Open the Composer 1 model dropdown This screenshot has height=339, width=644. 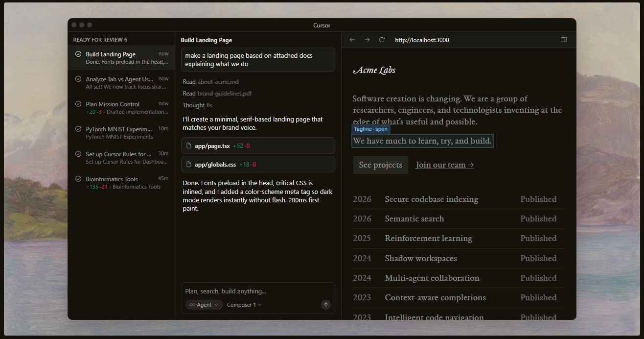244,305
